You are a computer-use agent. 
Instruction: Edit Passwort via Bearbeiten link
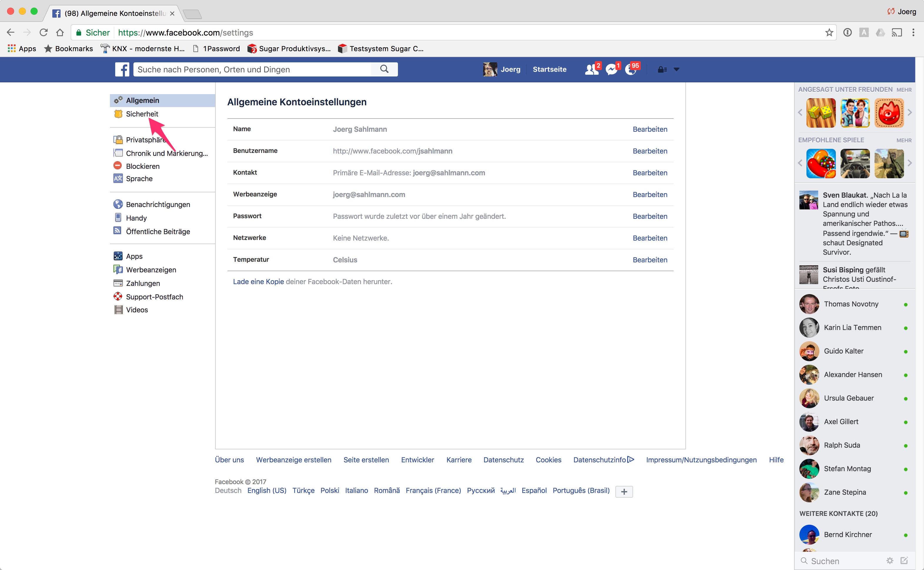(650, 216)
